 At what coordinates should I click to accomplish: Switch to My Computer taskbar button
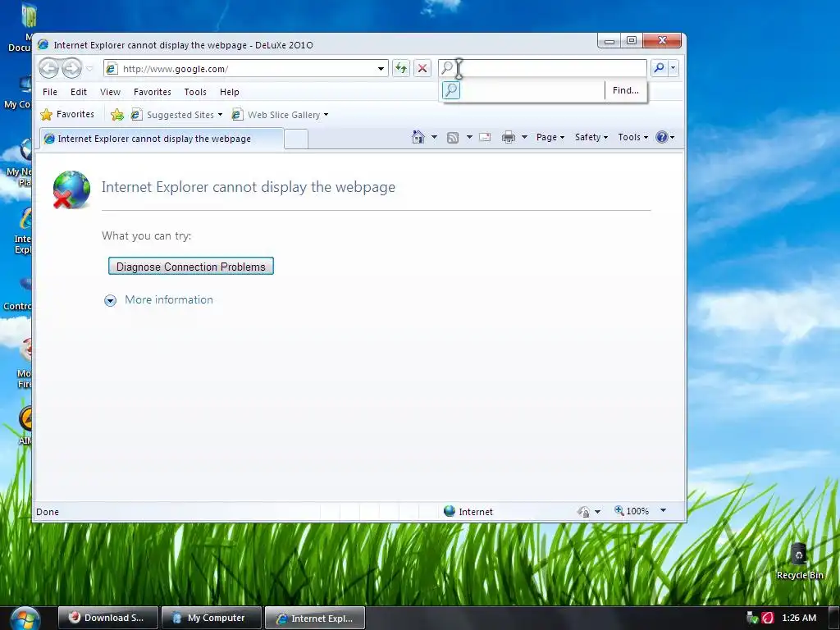click(211, 618)
